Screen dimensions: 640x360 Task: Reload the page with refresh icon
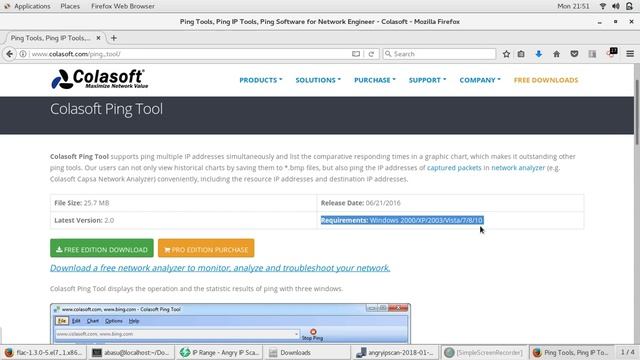[371, 54]
